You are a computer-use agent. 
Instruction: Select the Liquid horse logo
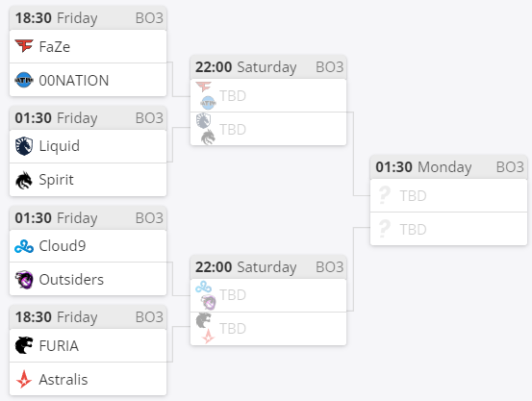pos(24,146)
